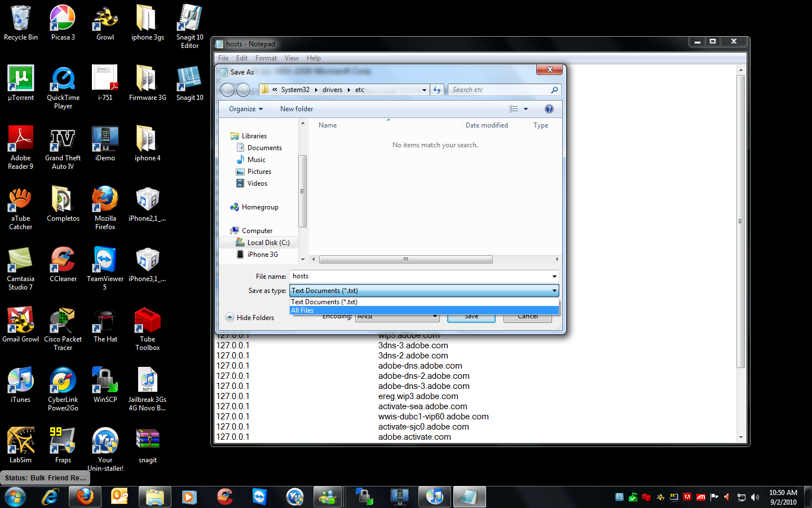Open the Organize dropdown menu
The height and width of the screenshot is (508, 812).
246,109
